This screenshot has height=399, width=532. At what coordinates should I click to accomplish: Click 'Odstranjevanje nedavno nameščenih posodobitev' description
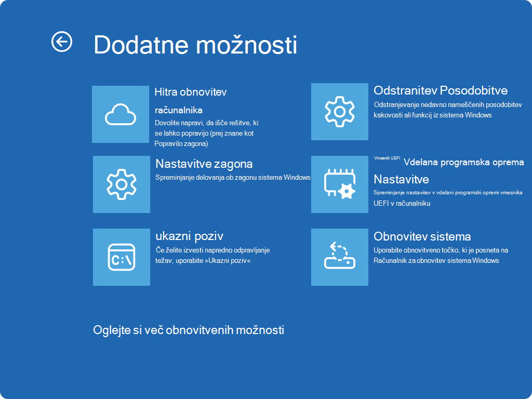[x=448, y=110]
